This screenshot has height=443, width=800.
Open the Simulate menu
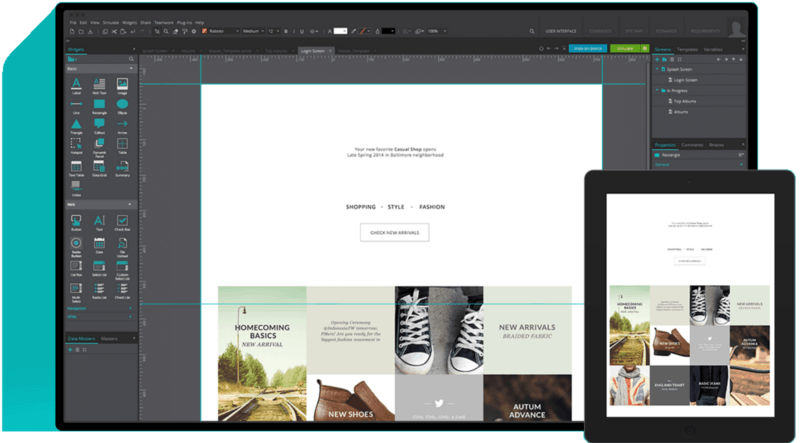tap(111, 22)
